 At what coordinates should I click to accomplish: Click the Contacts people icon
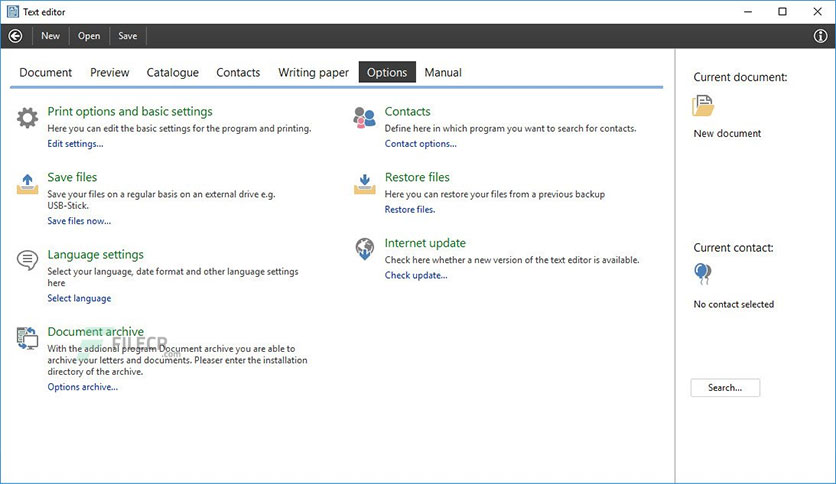point(364,117)
